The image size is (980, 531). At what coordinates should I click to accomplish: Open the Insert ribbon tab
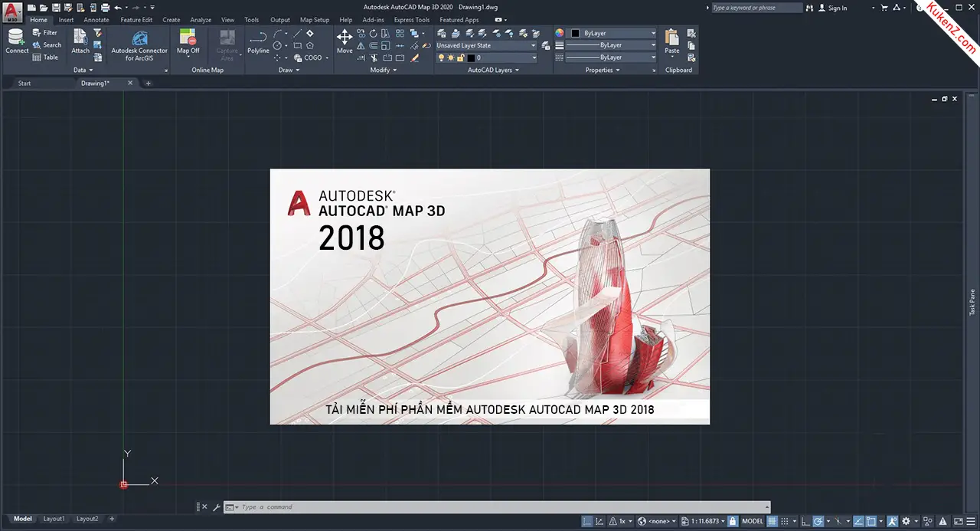(67, 20)
